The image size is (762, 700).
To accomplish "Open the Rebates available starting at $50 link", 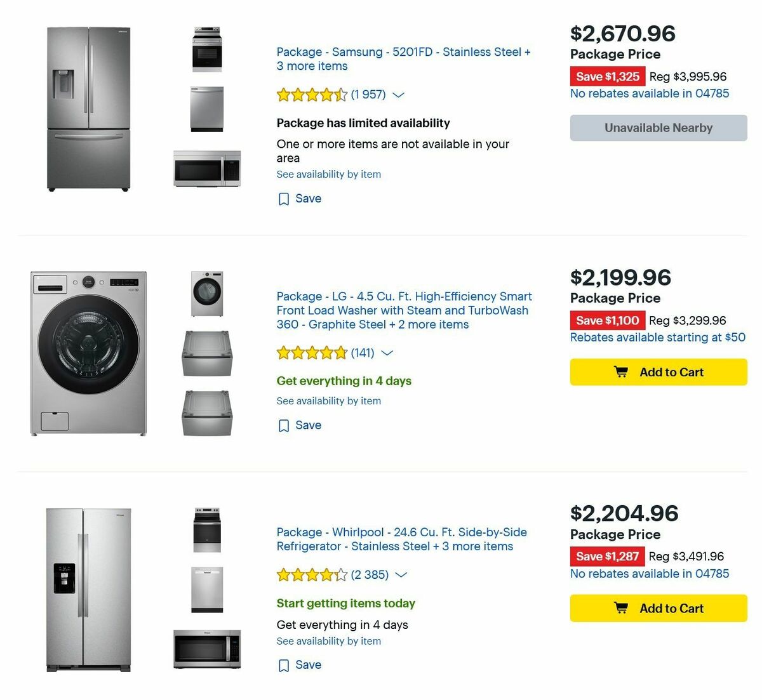I will click(657, 338).
